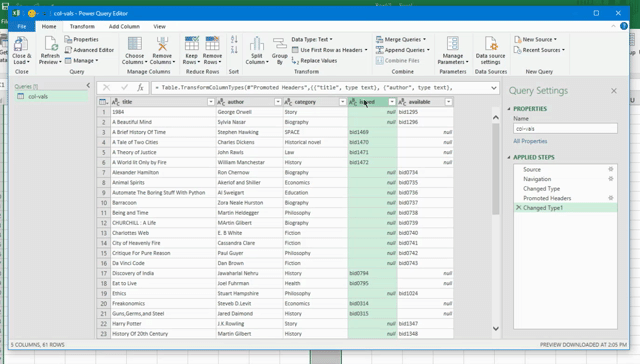Click Use First Row as Headers

coord(329,50)
